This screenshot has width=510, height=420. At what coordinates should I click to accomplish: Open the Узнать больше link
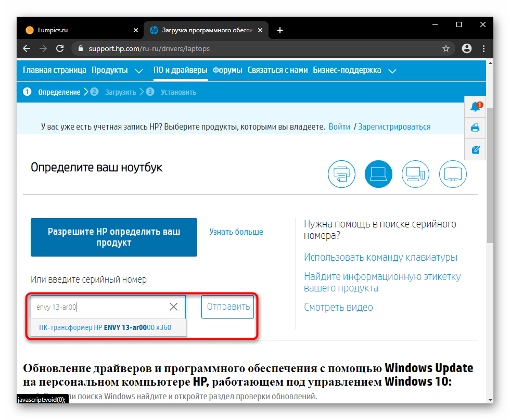tap(236, 232)
